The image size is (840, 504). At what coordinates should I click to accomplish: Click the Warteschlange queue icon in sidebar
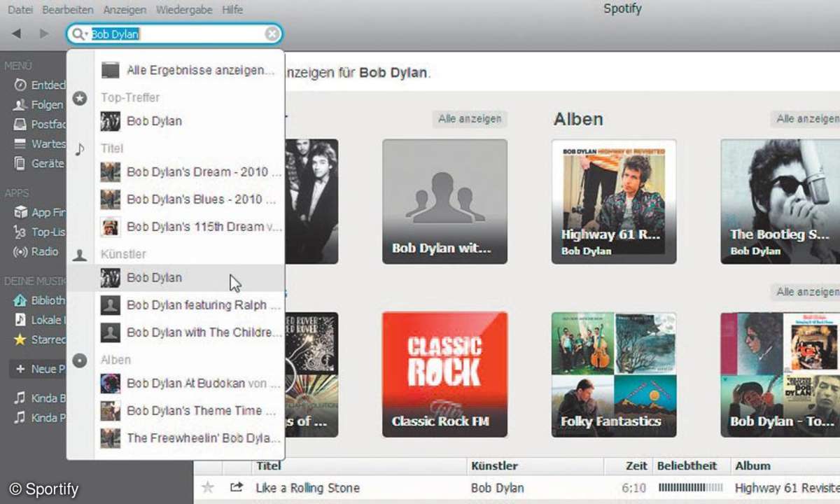tap(20, 144)
